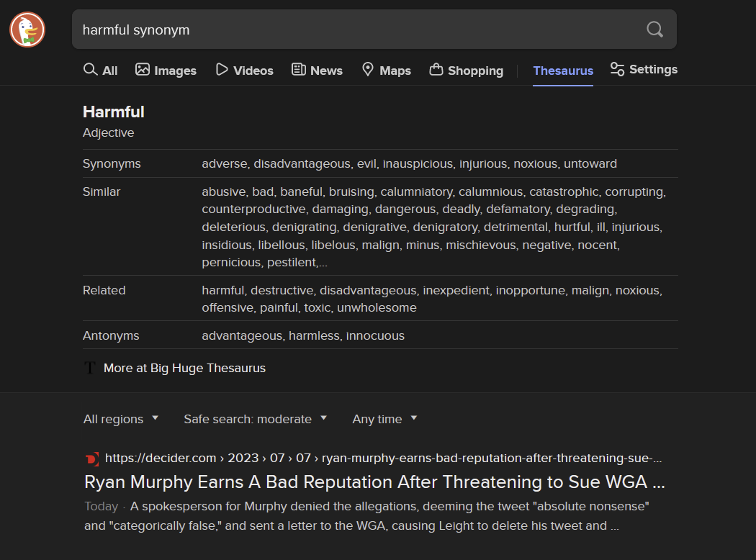Viewport: 756px width, 560px height.
Task: Switch to the All results tab
Action: click(x=101, y=71)
